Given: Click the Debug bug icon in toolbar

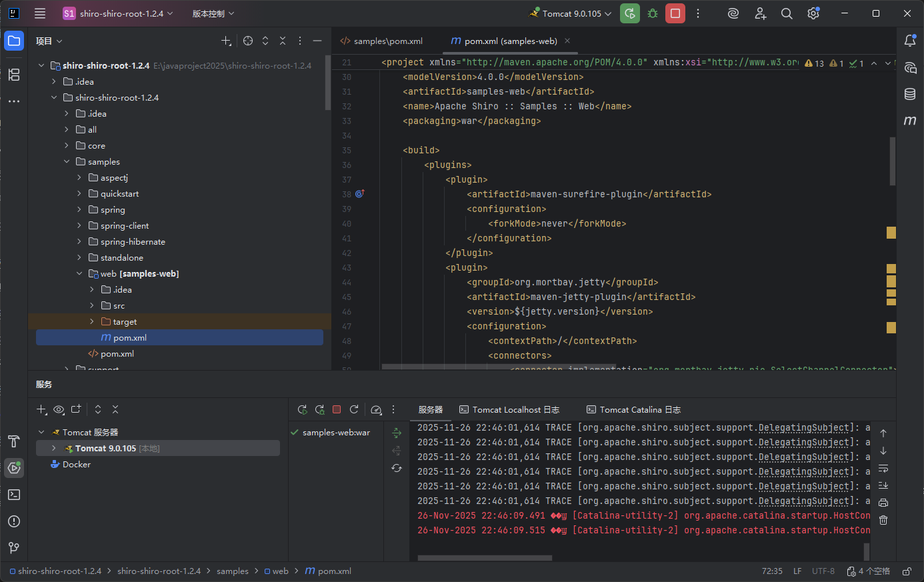Looking at the screenshot, I should 653,13.
